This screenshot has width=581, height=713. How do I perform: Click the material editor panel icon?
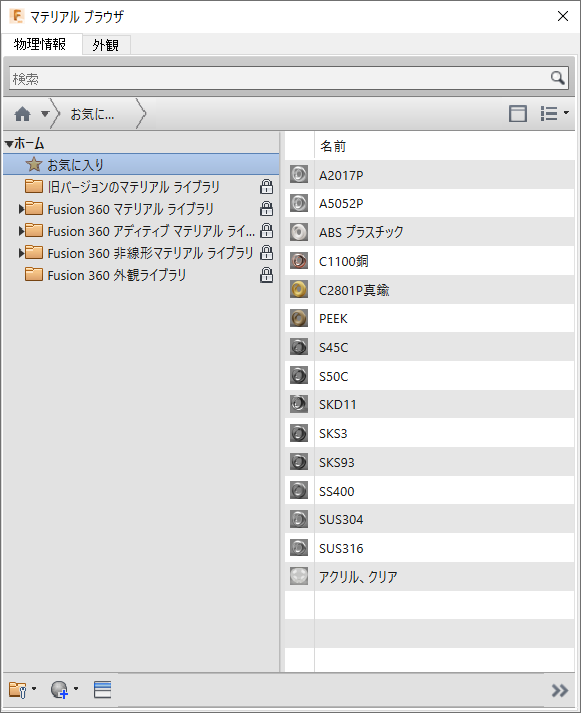pyautogui.click(x=102, y=689)
